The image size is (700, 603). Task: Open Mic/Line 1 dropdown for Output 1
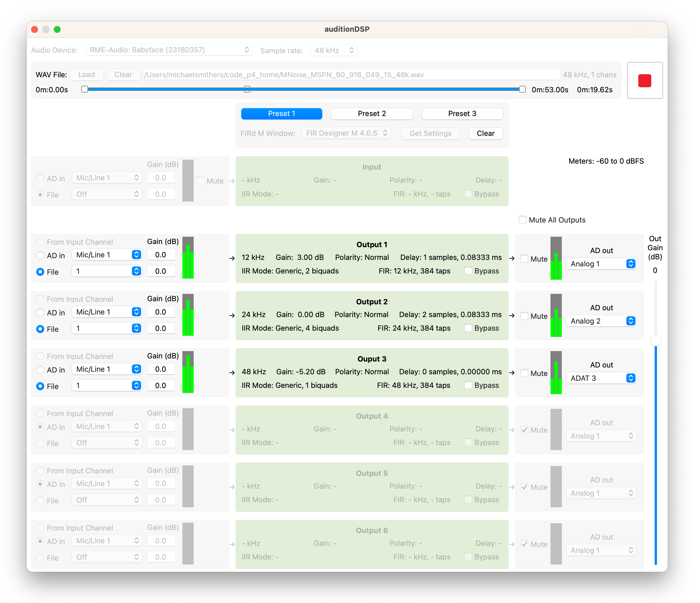(x=107, y=255)
